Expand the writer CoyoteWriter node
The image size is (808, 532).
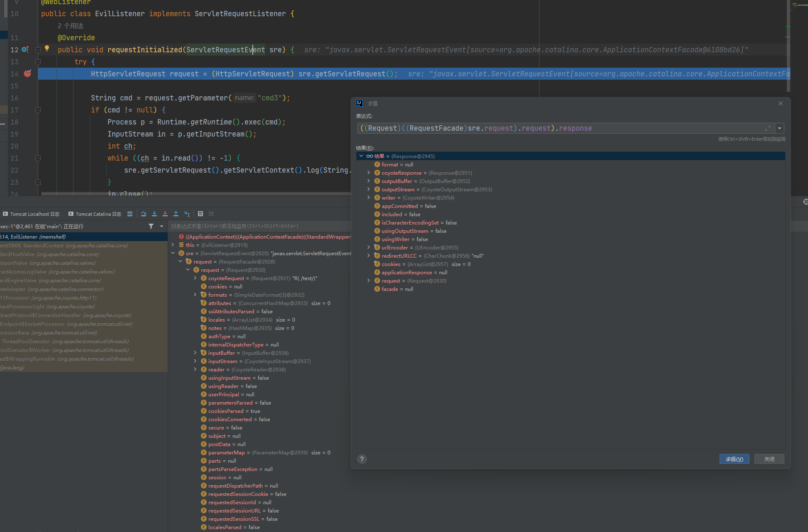point(369,198)
